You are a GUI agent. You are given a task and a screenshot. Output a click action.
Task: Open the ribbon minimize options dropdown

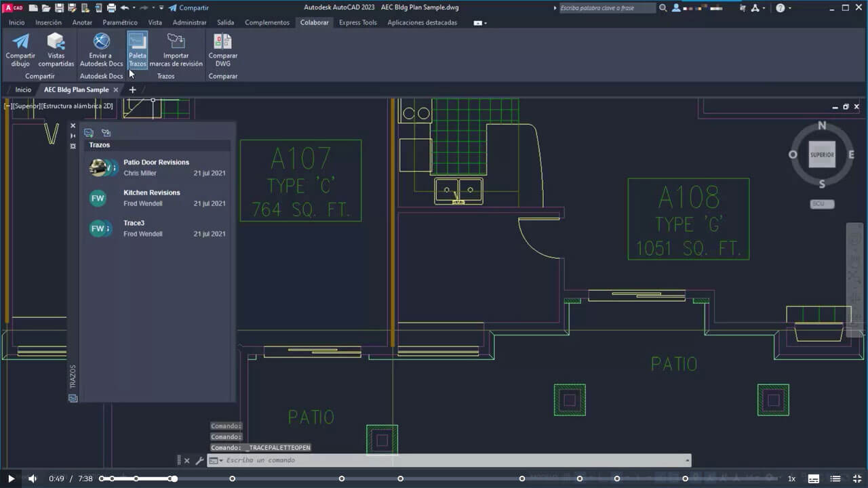click(x=480, y=22)
